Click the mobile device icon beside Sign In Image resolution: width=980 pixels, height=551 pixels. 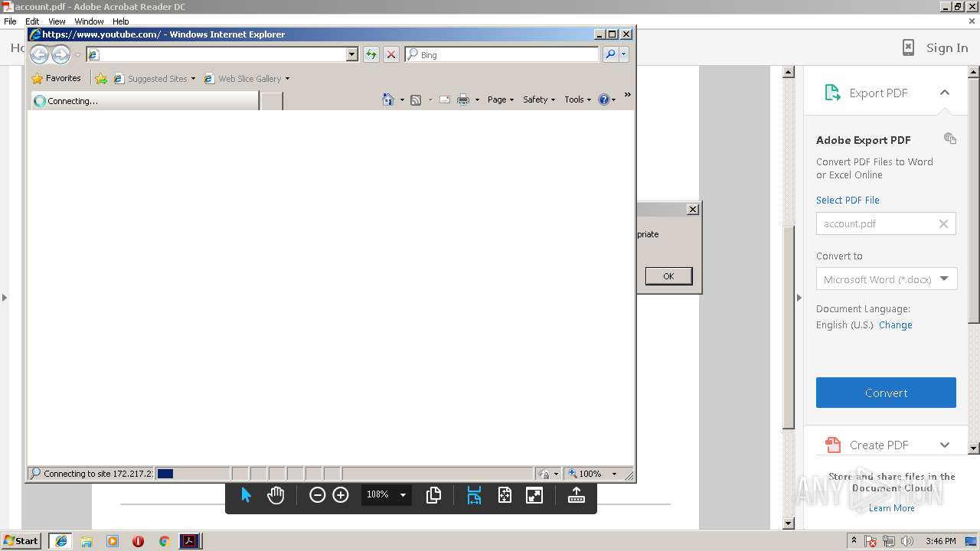(x=908, y=47)
